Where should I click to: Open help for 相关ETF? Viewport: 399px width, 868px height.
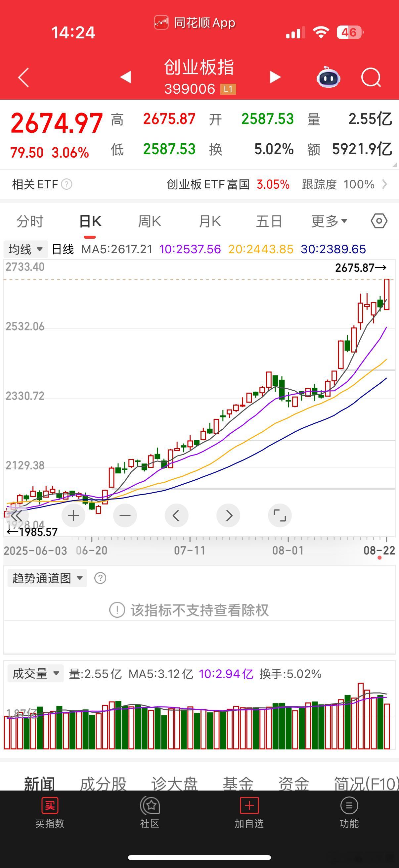click(67, 184)
